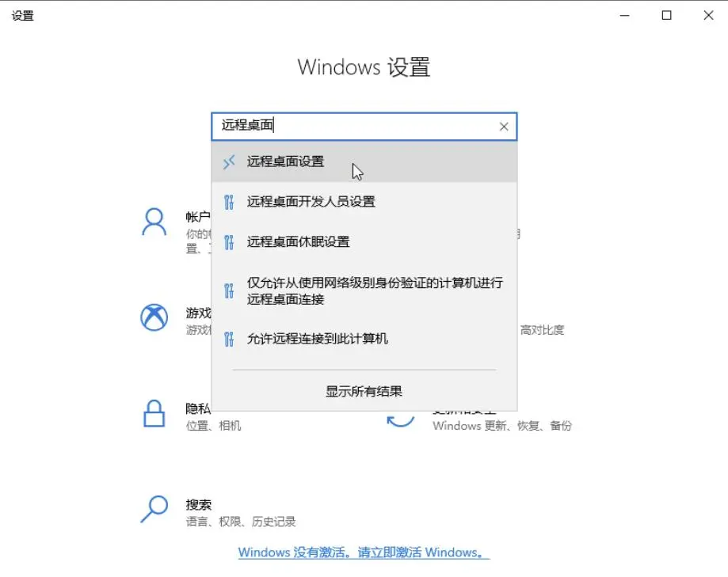Close the 设置 window
728x577 pixels.
[x=708, y=15]
